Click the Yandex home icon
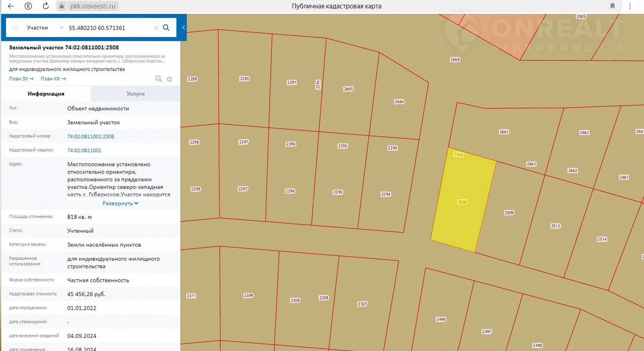 [x=29, y=6]
